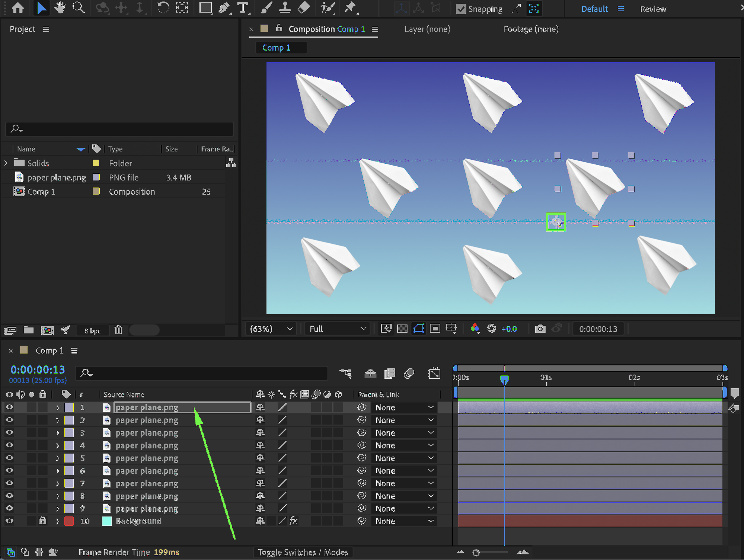Open the magnification 63% dropdown
Image resolution: width=744 pixels, height=560 pixels.
271,329
